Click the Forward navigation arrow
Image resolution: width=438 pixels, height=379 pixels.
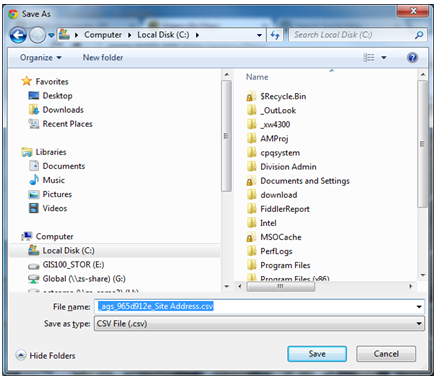37,35
